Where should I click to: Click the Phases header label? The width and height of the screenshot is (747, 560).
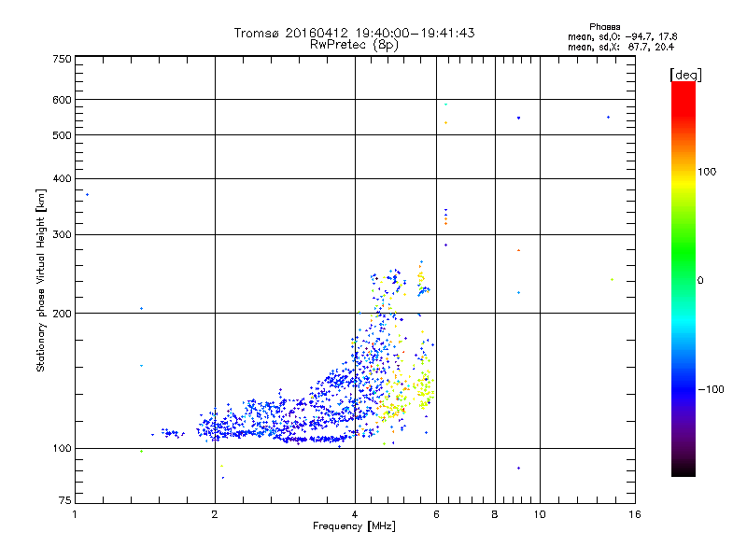tap(604, 27)
